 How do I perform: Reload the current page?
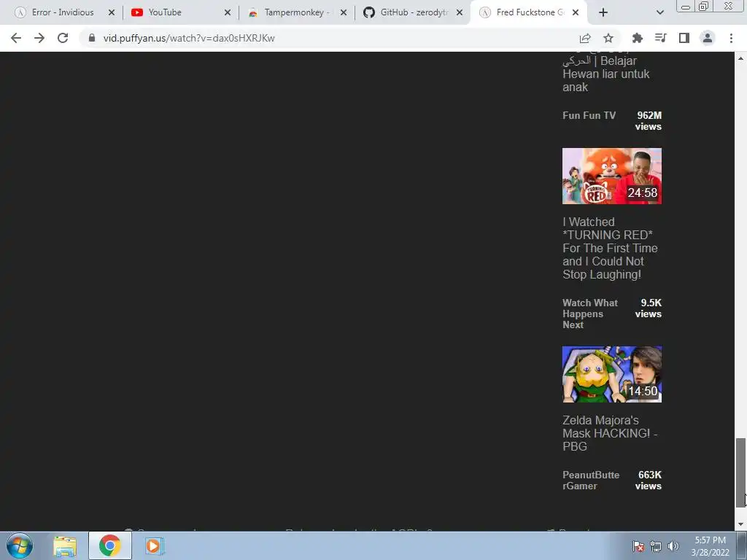click(63, 38)
